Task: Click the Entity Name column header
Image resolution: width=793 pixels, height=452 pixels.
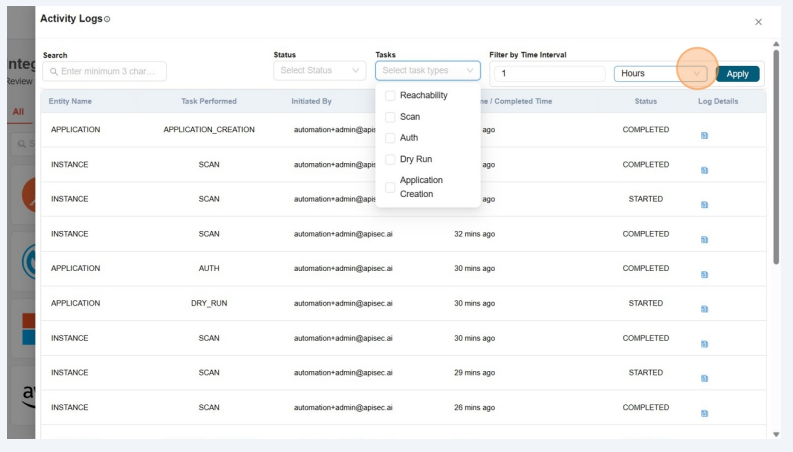Action: (70, 101)
